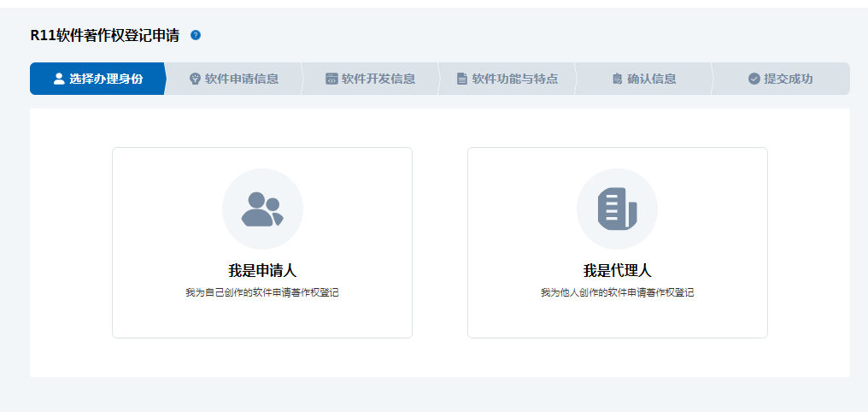
Task: Click the help question mark icon beside the title
Action: 196,35
